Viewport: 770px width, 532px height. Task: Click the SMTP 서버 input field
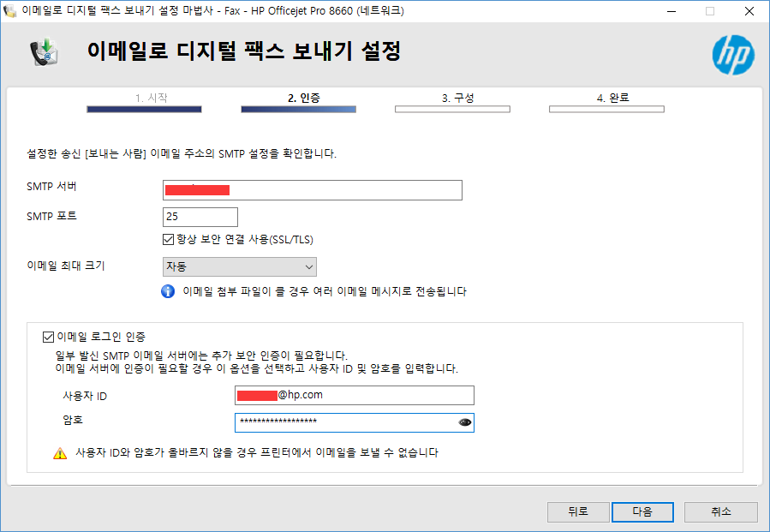pos(313,190)
